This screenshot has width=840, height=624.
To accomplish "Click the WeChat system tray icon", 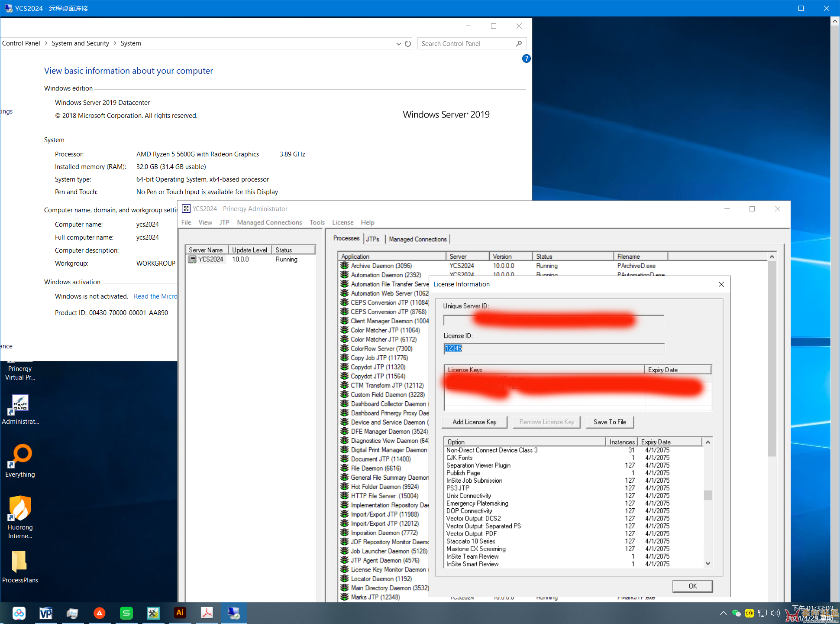I will coord(736,613).
